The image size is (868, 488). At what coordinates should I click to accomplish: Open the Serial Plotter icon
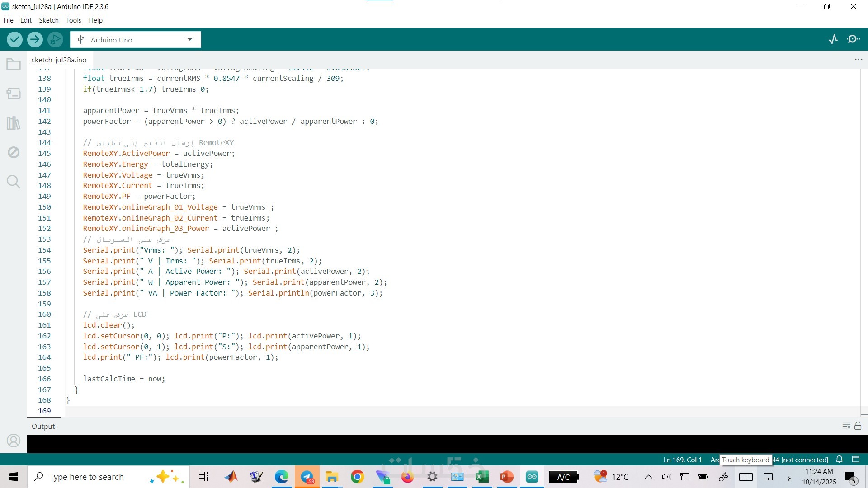tap(833, 40)
